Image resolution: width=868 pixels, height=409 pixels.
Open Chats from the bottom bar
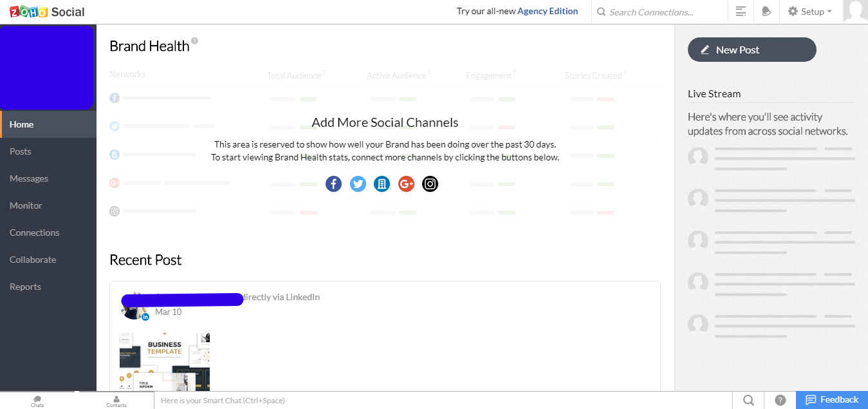[37, 400]
